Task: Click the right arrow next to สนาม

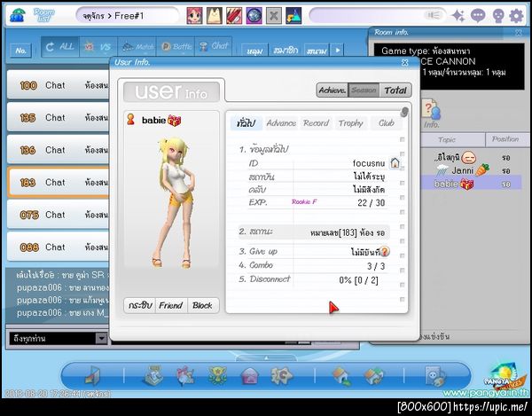Action: click(x=338, y=51)
